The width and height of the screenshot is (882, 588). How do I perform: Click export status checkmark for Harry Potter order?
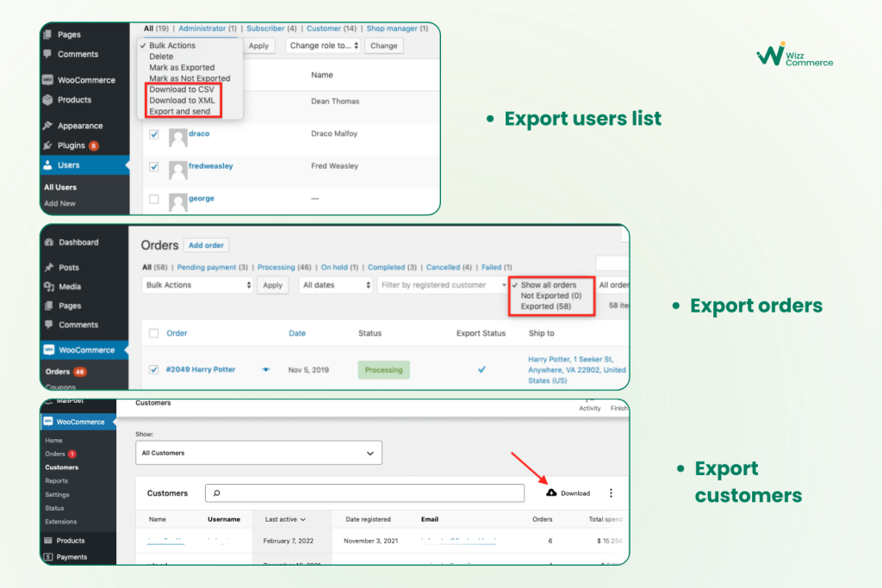click(x=481, y=369)
